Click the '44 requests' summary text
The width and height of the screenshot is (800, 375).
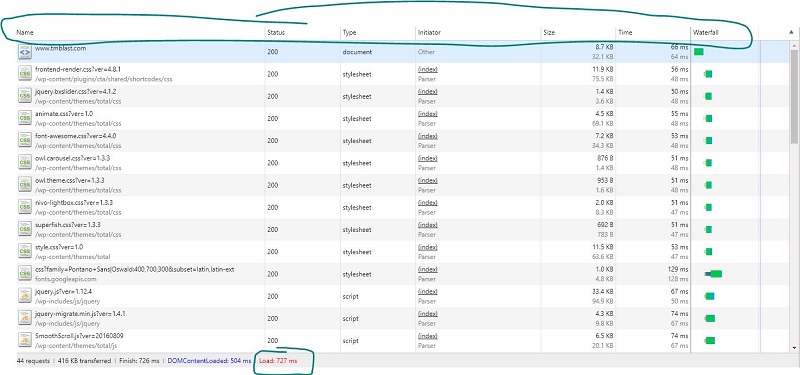tap(33, 361)
